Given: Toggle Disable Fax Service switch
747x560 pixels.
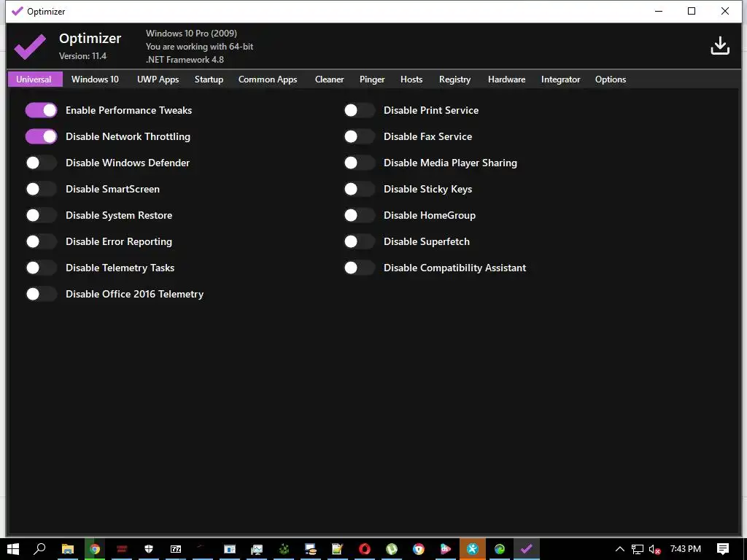Looking at the screenshot, I should coord(360,136).
